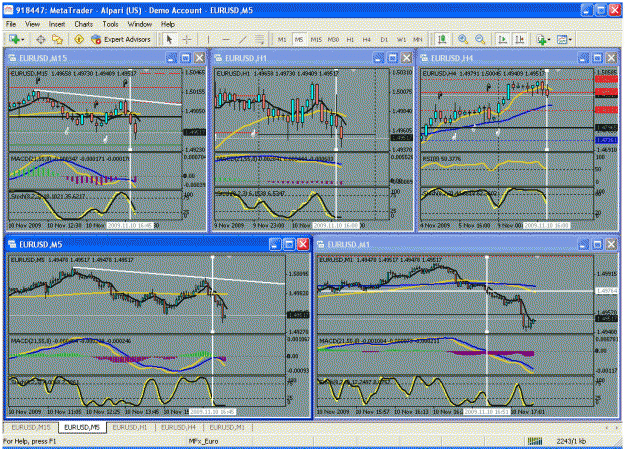Open the Navigator folder-star icon
The height and width of the screenshot is (449, 625).
[57, 39]
